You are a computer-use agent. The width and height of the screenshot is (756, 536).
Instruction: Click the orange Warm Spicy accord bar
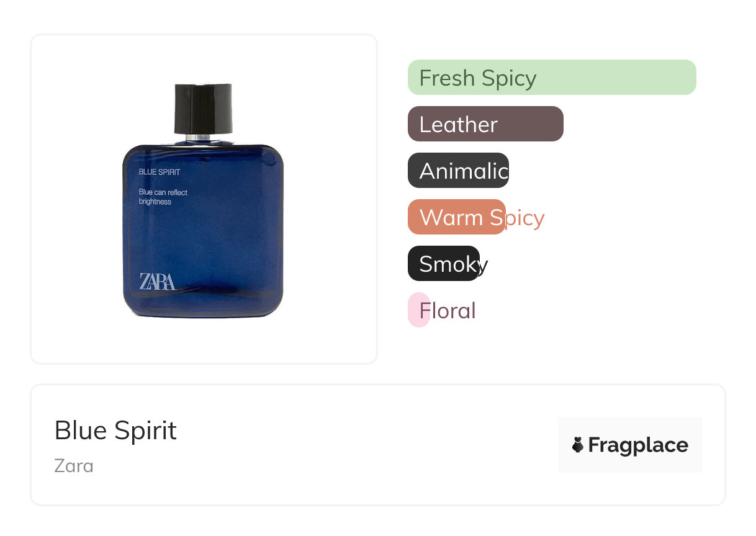click(x=456, y=217)
